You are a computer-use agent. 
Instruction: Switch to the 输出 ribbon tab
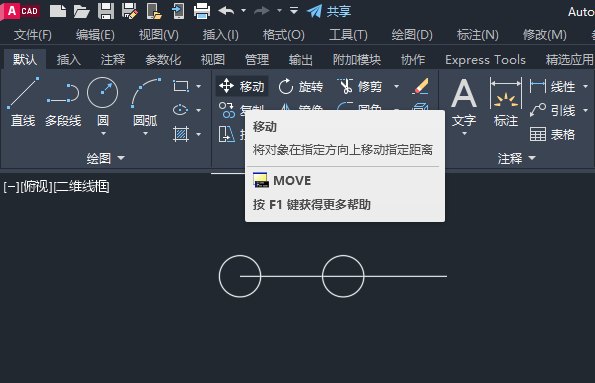coord(301,60)
